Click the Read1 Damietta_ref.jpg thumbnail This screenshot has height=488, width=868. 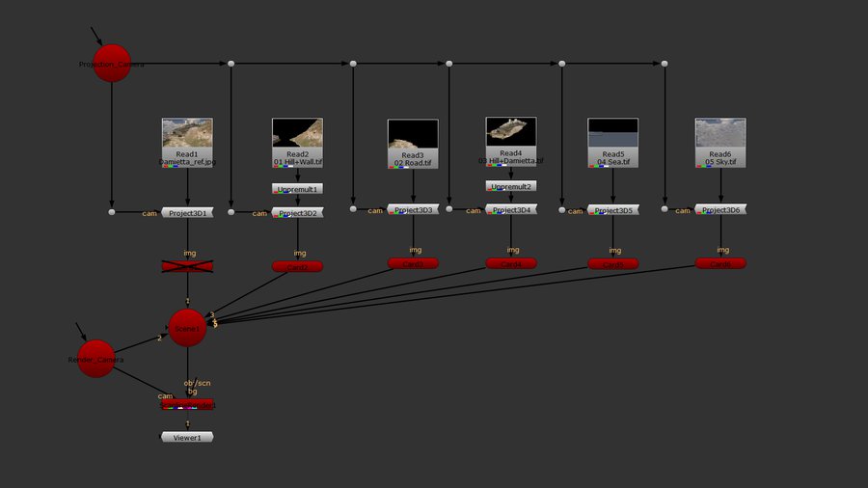pyautogui.click(x=187, y=133)
